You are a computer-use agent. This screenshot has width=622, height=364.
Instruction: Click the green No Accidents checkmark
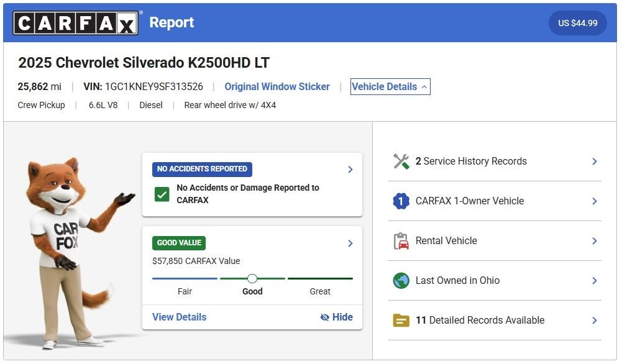point(162,194)
